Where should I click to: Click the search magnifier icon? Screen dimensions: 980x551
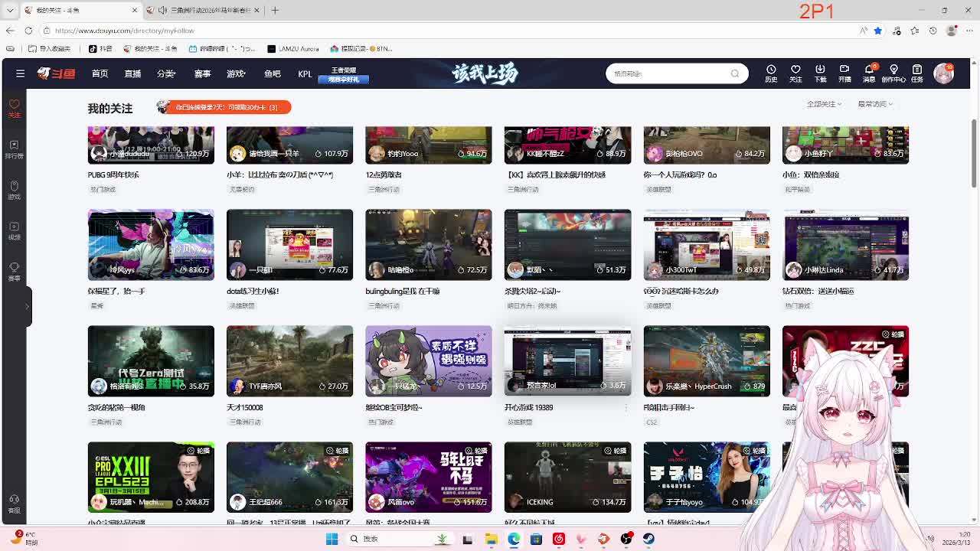click(734, 73)
